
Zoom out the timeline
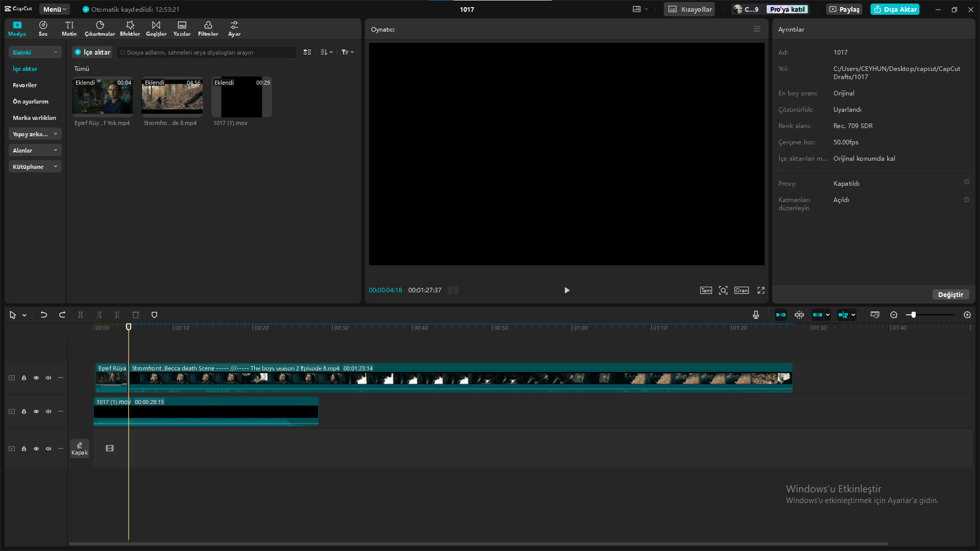pyautogui.click(x=894, y=315)
